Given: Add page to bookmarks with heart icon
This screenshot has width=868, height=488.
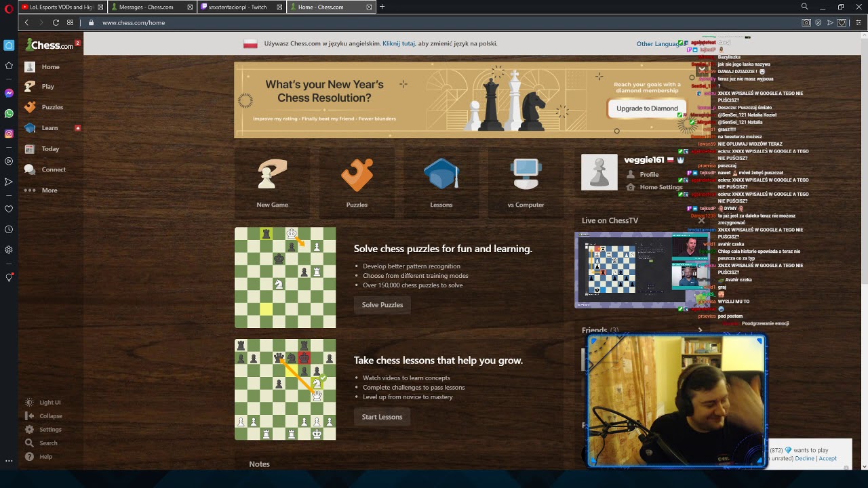Looking at the screenshot, I should coord(842,22).
